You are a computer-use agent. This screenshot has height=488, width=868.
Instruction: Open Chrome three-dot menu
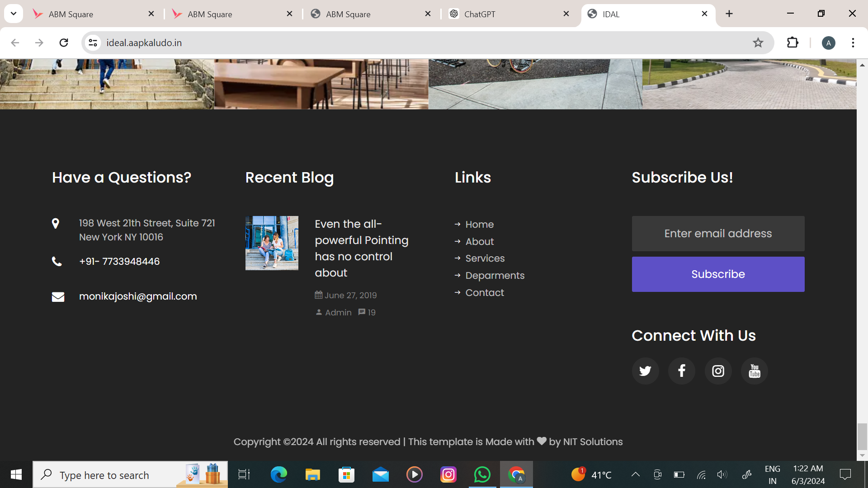(x=853, y=42)
